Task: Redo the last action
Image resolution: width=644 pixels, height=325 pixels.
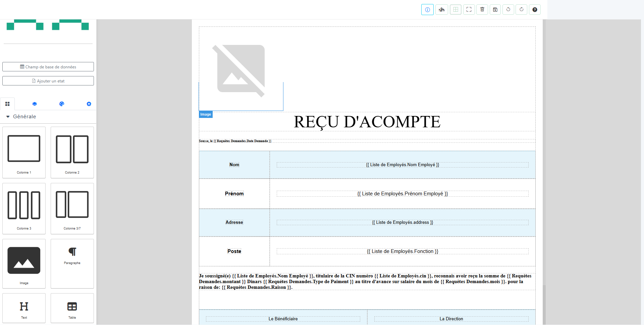Action: tap(521, 10)
